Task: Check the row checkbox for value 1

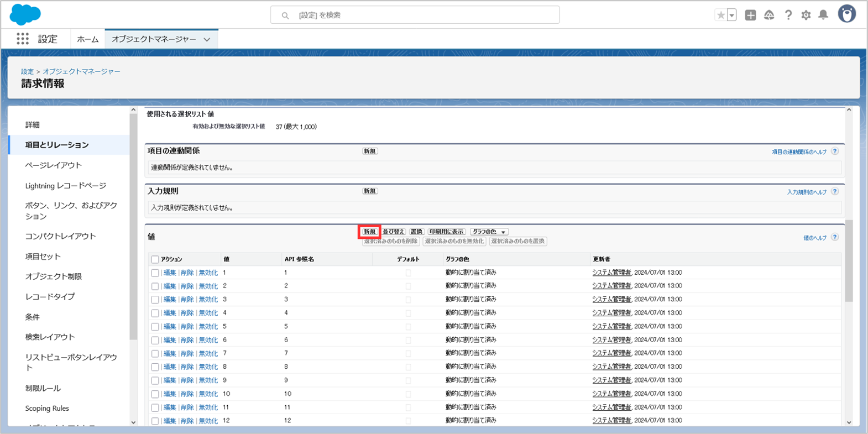Action: click(155, 273)
